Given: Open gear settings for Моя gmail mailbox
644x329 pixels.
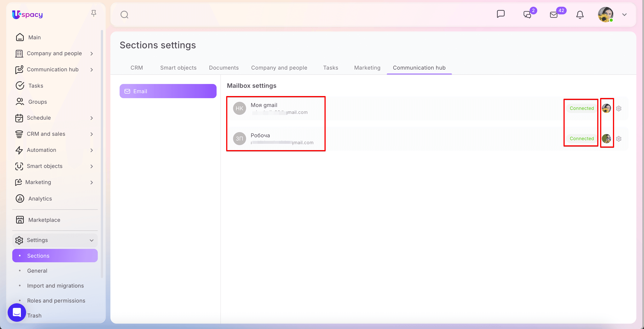Looking at the screenshot, I should click(x=619, y=108).
